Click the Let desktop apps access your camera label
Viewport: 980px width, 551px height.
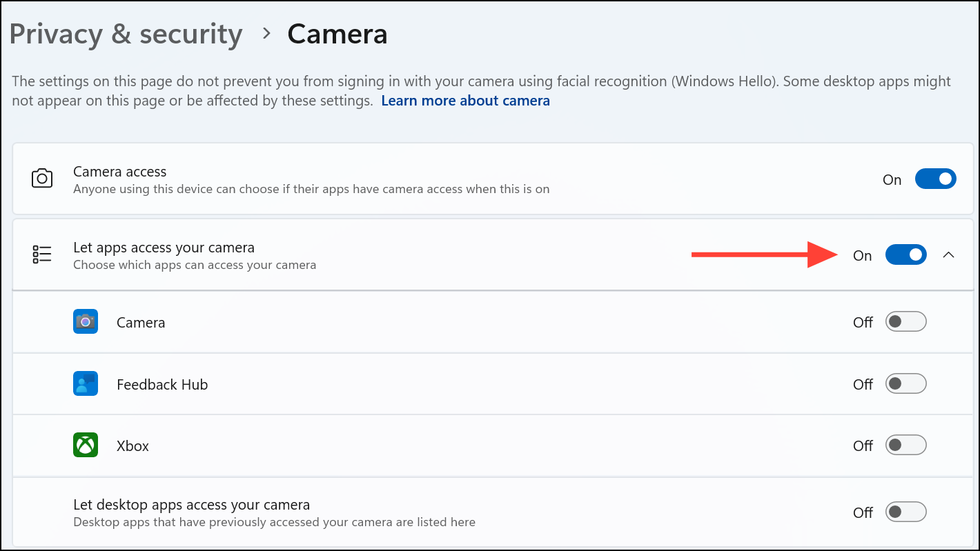pyautogui.click(x=191, y=505)
